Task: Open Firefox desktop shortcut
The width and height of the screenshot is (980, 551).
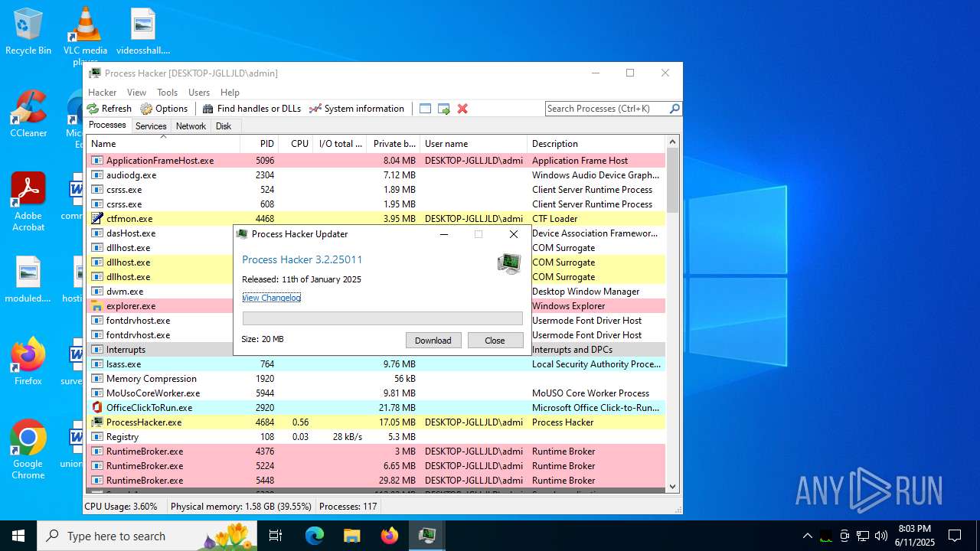Action: pos(28,362)
